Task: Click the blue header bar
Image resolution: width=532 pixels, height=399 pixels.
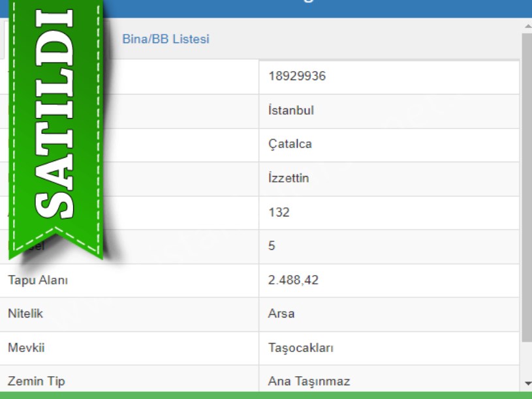Action: tap(326, 7)
